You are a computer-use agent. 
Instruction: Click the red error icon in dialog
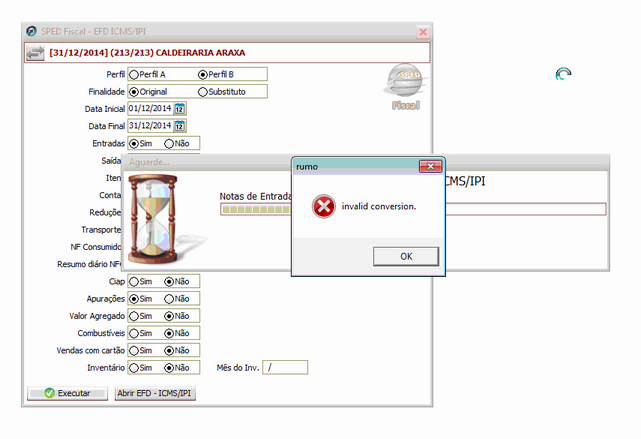click(324, 206)
